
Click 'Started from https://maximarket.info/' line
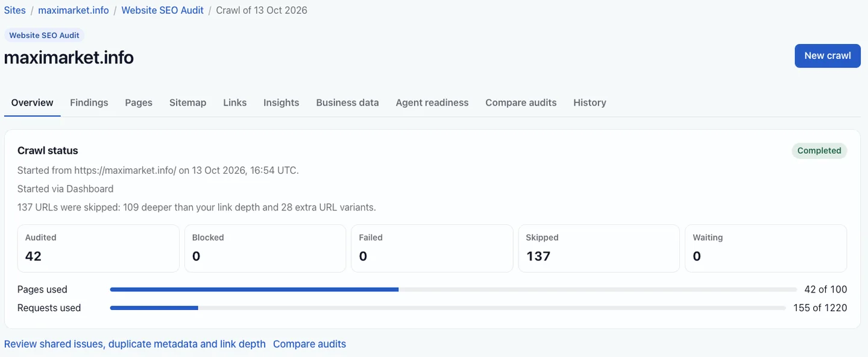pyautogui.click(x=158, y=170)
